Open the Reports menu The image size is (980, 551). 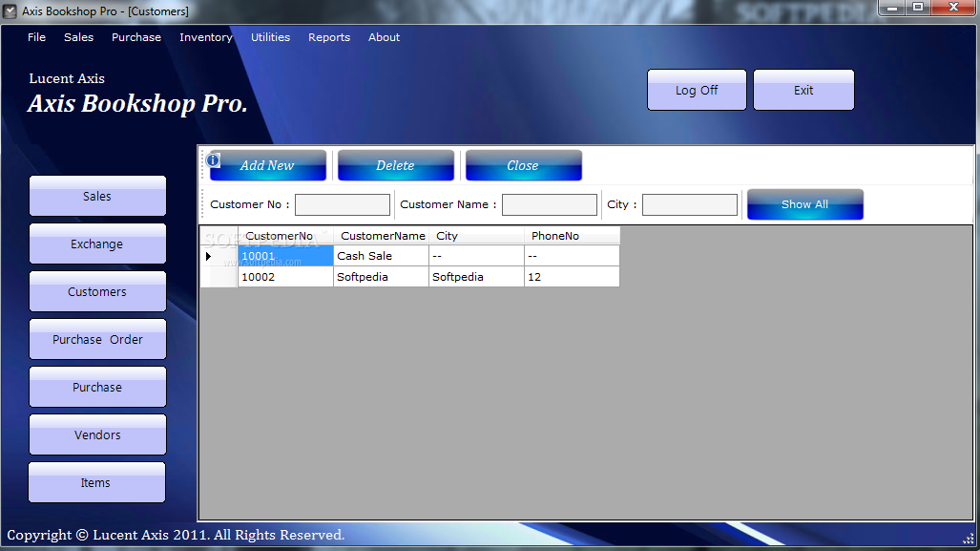coord(329,37)
